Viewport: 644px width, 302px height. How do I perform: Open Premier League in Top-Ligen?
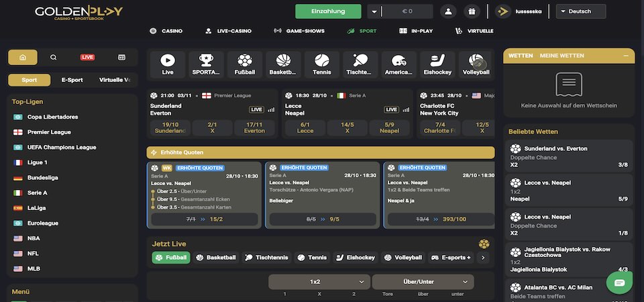(49, 132)
